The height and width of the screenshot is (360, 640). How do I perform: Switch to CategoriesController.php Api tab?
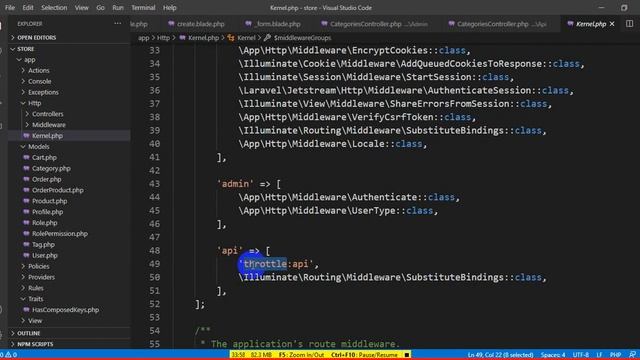(x=497, y=24)
